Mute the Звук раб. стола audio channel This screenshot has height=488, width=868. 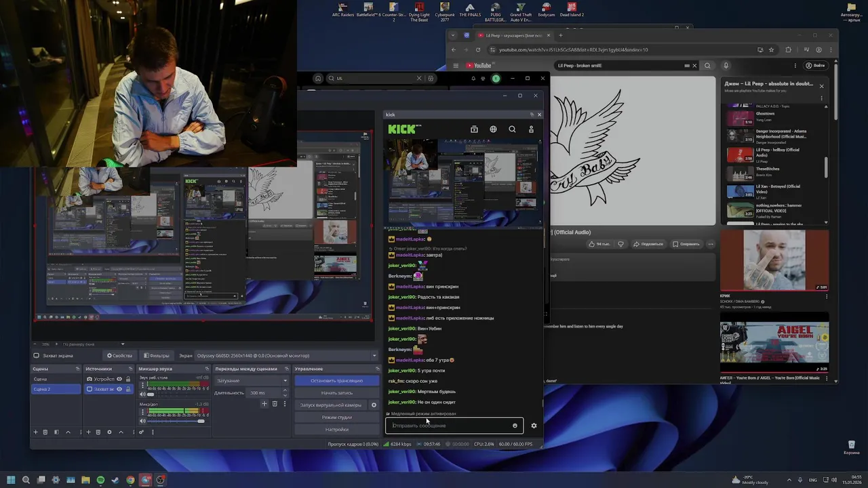tap(142, 394)
